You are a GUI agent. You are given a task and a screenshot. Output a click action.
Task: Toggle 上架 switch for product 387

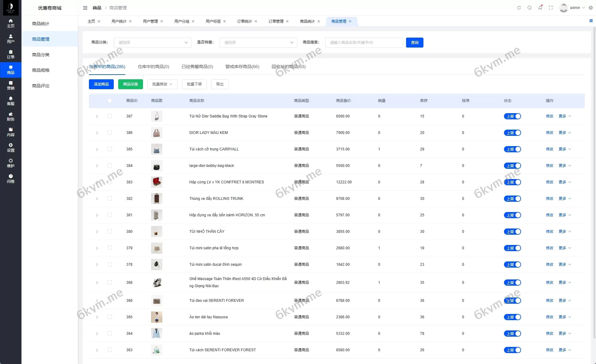tap(512, 116)
